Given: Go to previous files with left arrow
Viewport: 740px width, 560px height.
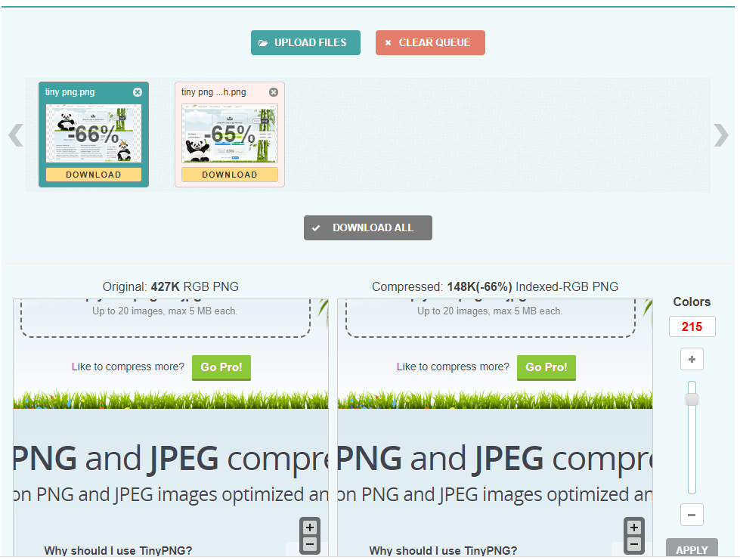Looking at the screenshot, I should [16, 135].
